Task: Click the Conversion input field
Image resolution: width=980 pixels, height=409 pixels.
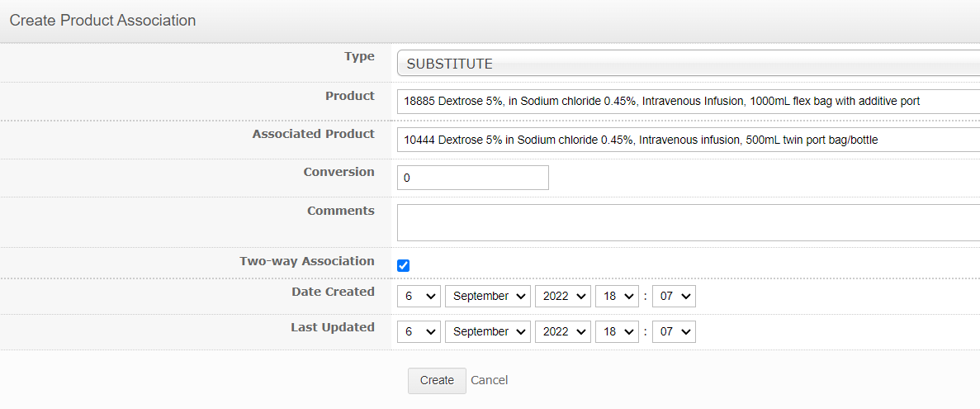Action: [472, 178]
